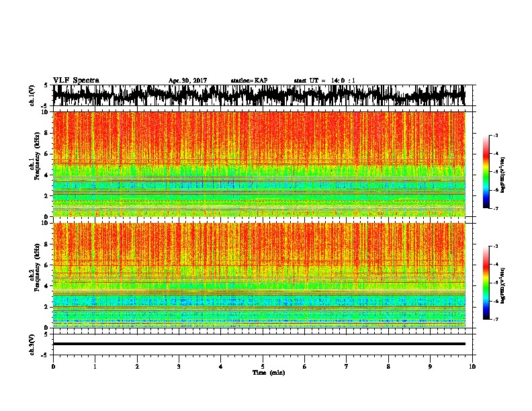Image resolution: width=532 pixels, height=411 pixels.
Task: Click time axis tick label '0'
Action: click(x=53, y=367)
